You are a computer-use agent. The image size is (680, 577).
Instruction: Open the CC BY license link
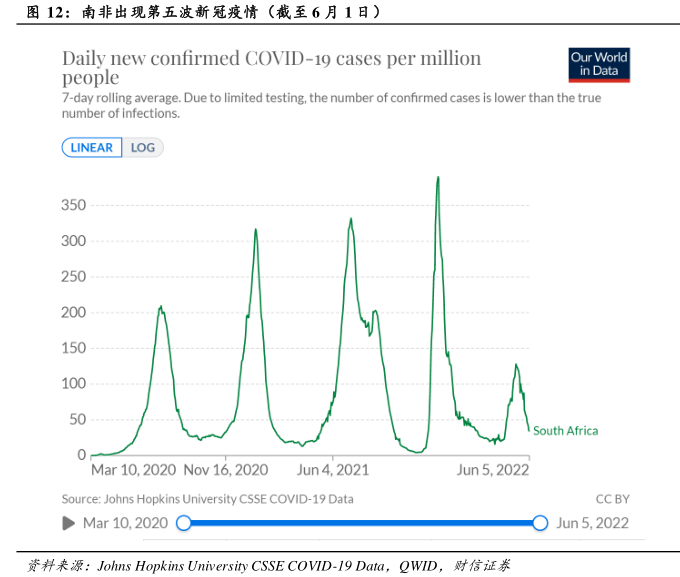click(612, 498)
